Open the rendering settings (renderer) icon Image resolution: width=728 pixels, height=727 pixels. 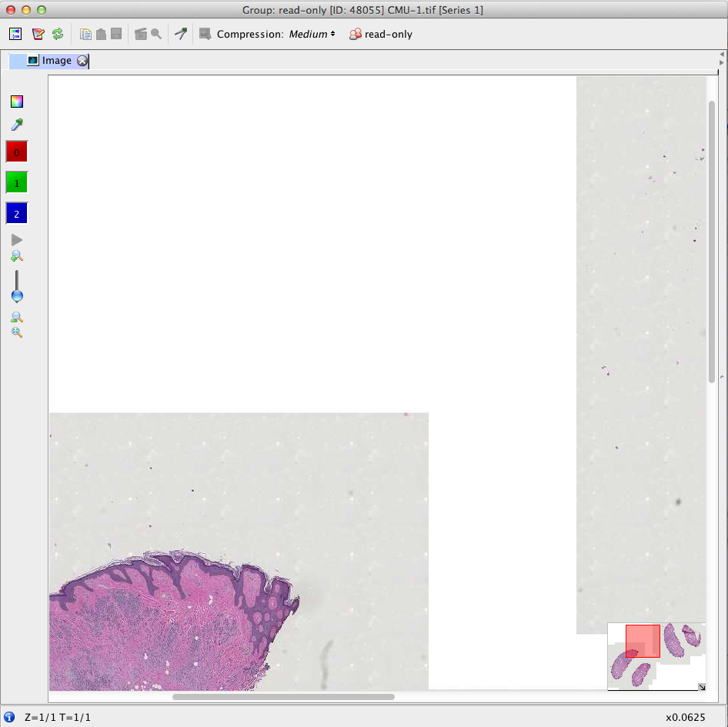click(x=15, y=34)
